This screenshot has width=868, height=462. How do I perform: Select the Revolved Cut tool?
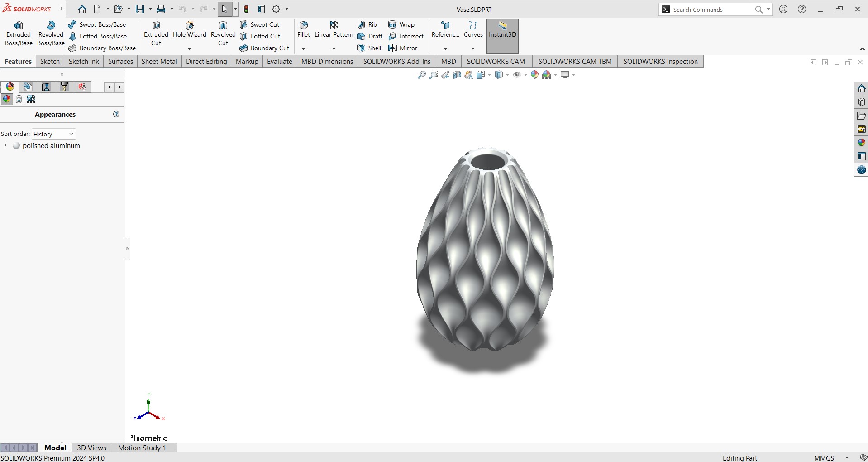(223, 34)
